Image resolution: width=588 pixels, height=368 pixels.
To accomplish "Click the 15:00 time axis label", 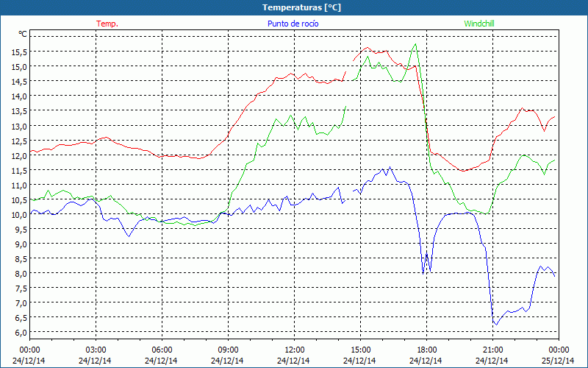I will (x=360, y=350).
